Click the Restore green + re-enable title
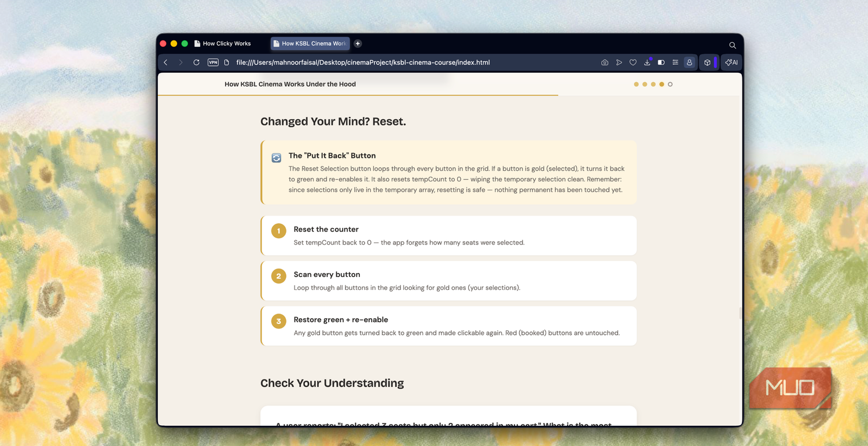 [x=341, y=320]
